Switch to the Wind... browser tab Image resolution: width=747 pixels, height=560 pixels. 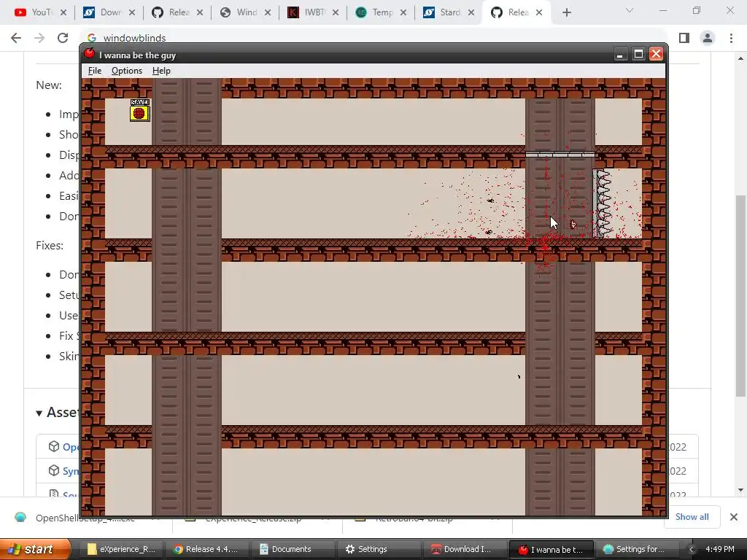click(x=245, y=12)
